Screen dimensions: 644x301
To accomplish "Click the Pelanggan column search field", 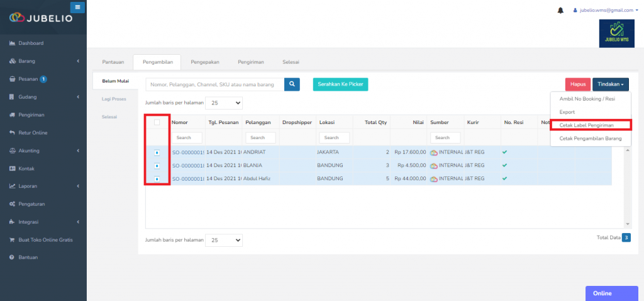I will coord(260,138).
